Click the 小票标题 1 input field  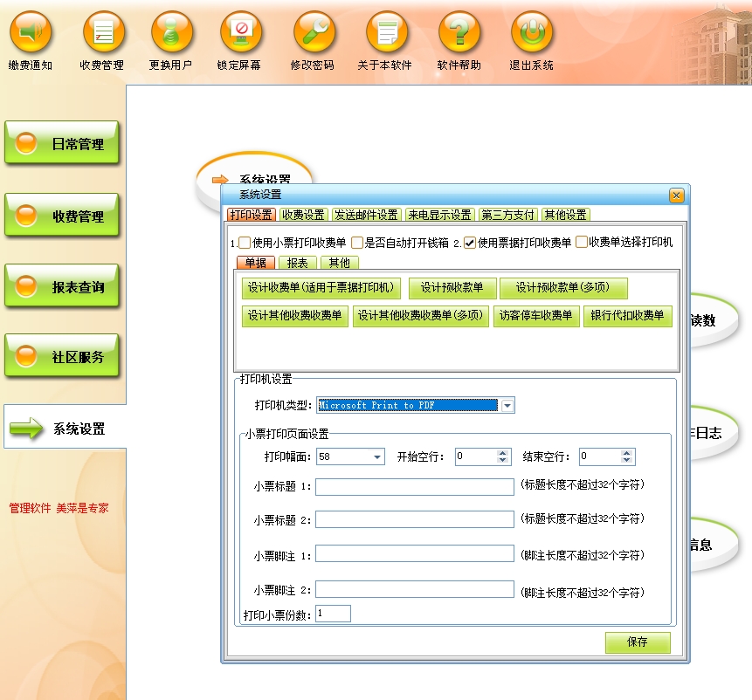pyautogui.click(x=414, y=487)
